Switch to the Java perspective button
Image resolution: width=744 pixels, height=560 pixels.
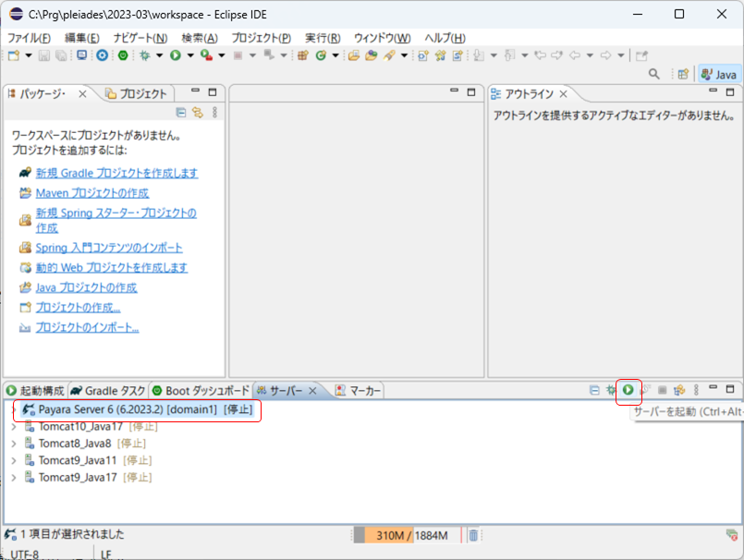(719, 74)
